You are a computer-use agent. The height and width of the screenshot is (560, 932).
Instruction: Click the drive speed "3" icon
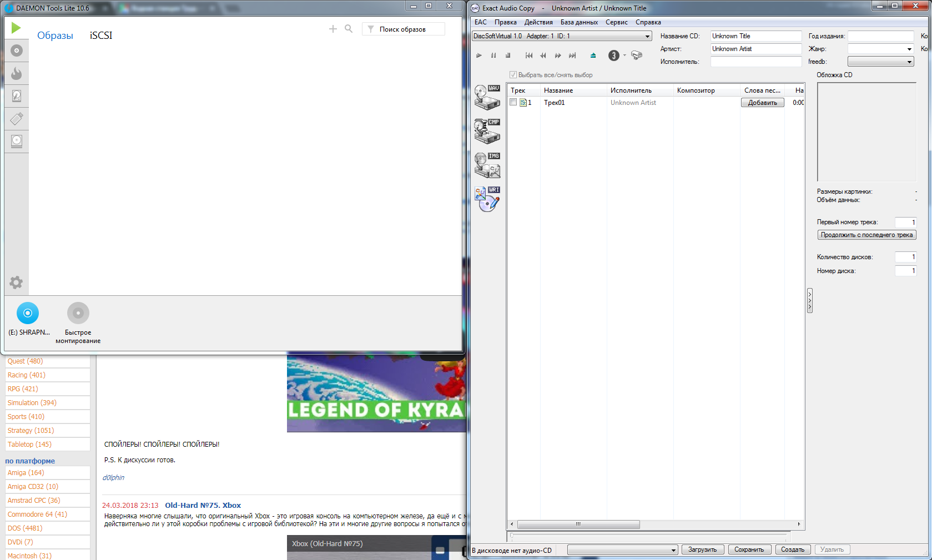pos(613,56)
